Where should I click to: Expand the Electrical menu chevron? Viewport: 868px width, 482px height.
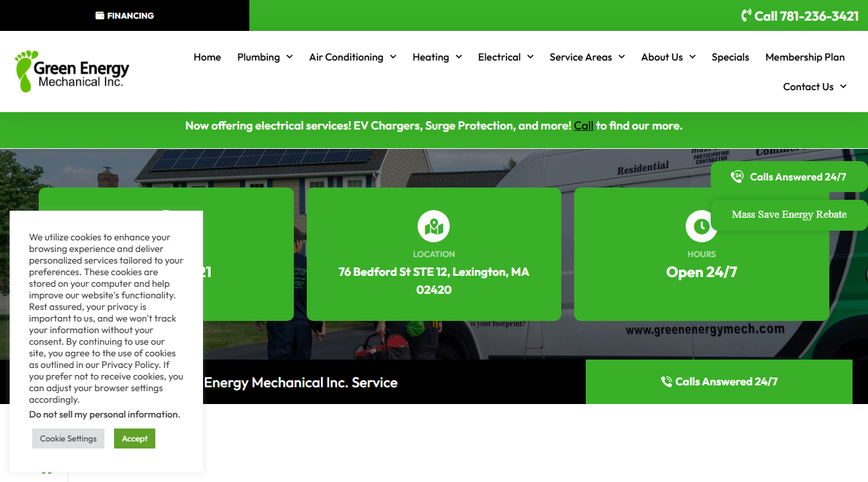point(530,57)
